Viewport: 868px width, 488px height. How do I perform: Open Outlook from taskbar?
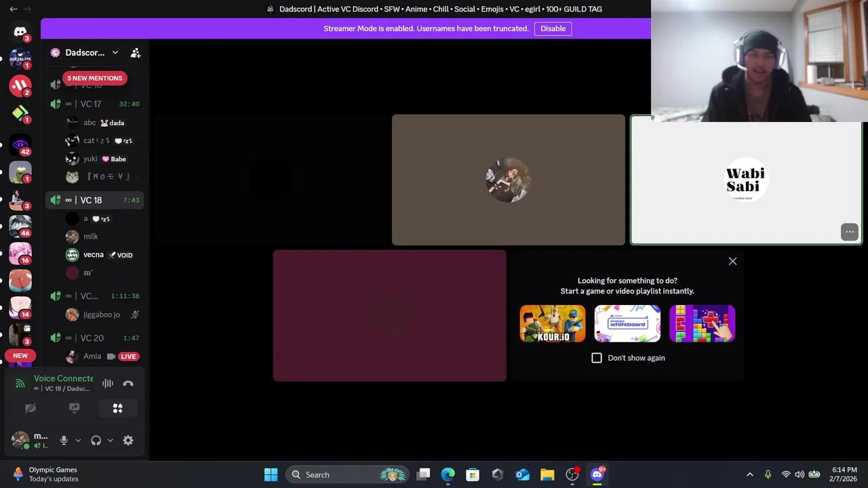522,474
